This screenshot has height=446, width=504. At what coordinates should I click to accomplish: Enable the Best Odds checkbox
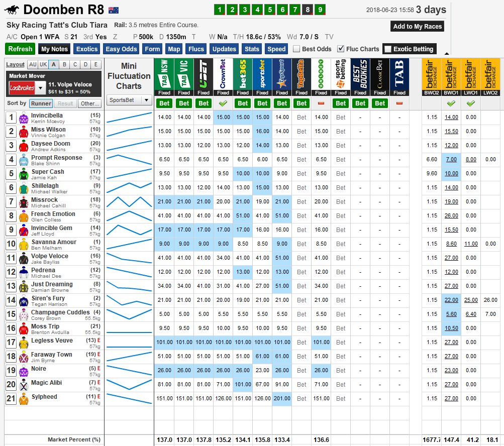pyautogui.click(x=296, y=49)
